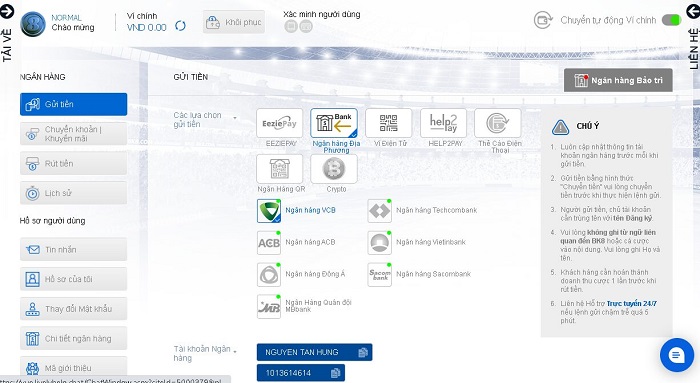Image resolution: width=700 pixels, height=383 pixels.
Task: Expand the TẢI VỀ side panel arrow
Action: 7,11
